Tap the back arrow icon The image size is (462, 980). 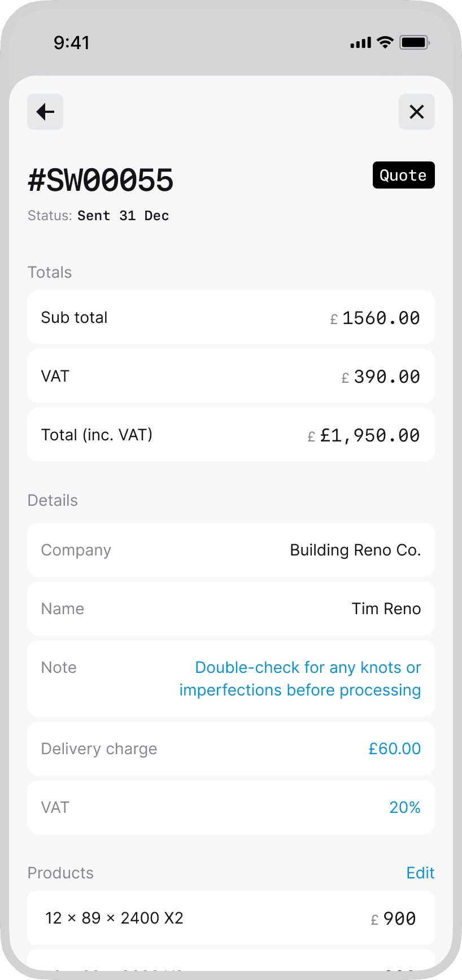[45, 112]
